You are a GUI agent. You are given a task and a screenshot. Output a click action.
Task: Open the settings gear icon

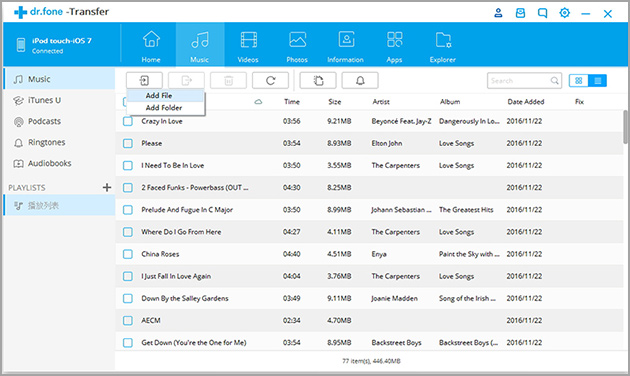(565, 13)
